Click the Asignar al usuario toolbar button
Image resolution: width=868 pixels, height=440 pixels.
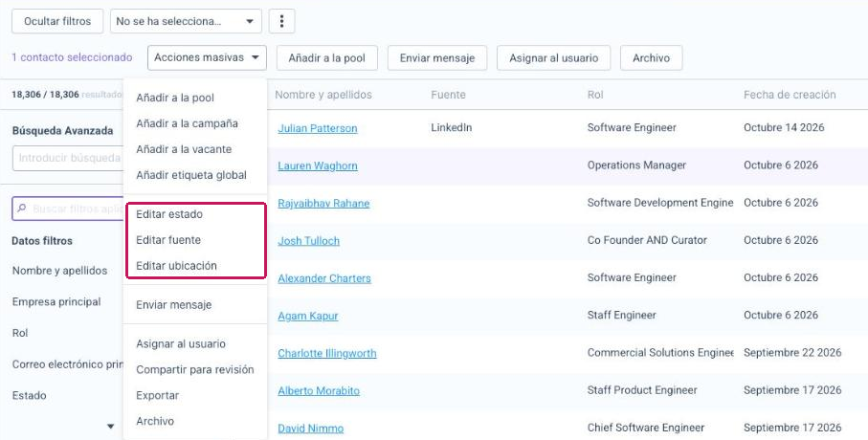553,58
